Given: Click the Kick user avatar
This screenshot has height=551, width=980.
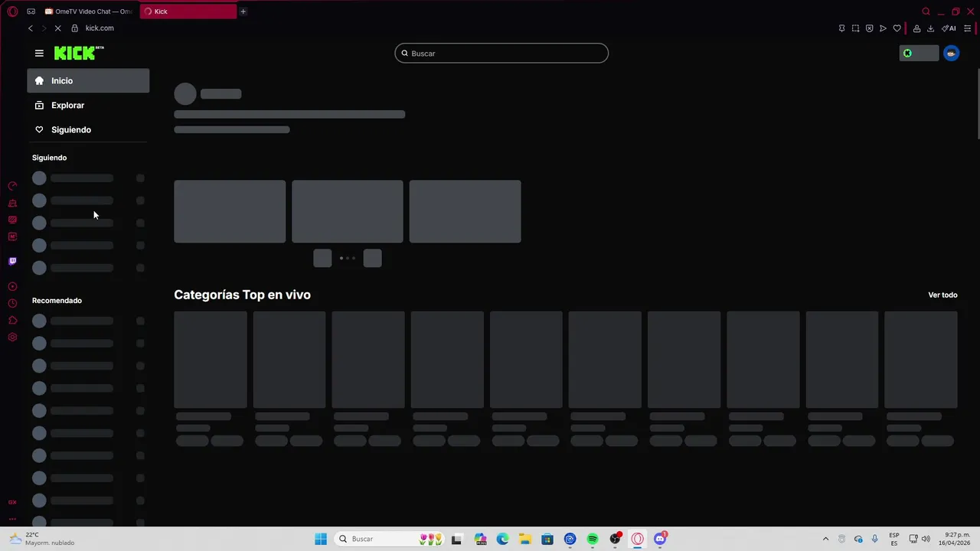Looking at the screenshot, I should [951, 53].
